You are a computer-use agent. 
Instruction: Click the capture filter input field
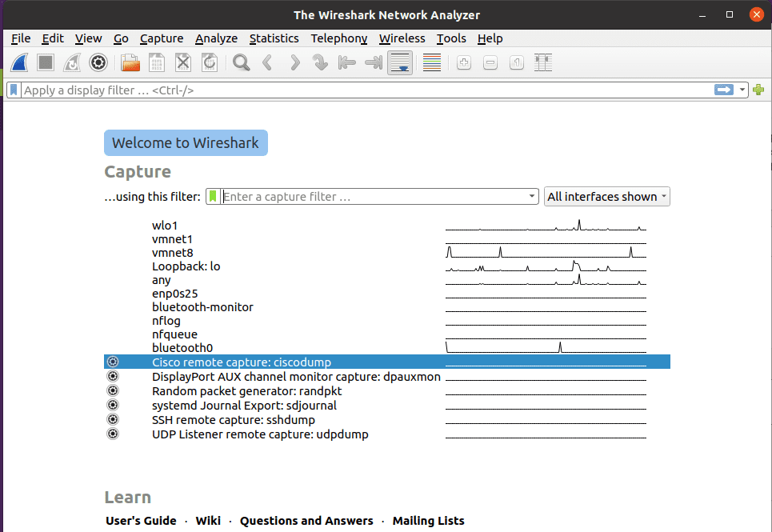[x=374, y=196]
